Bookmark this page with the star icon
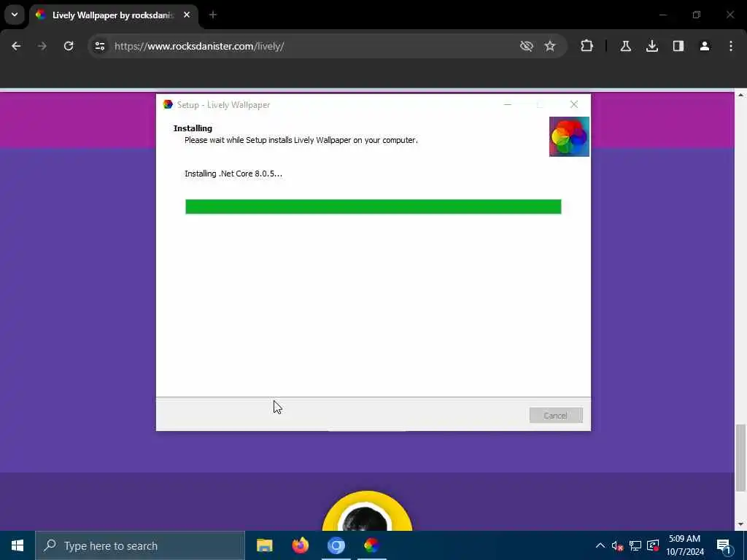Viewport: 747px width, 560px height. point(550,46)
